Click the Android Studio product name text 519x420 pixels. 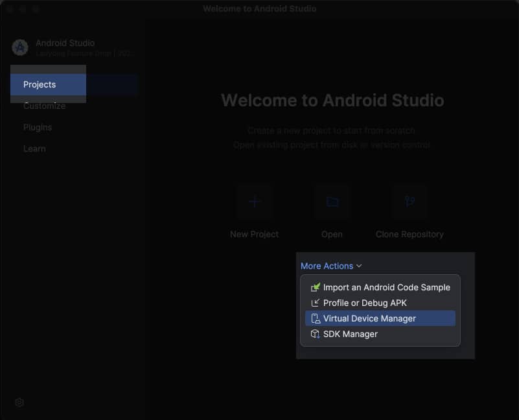[x=65, y=43]
